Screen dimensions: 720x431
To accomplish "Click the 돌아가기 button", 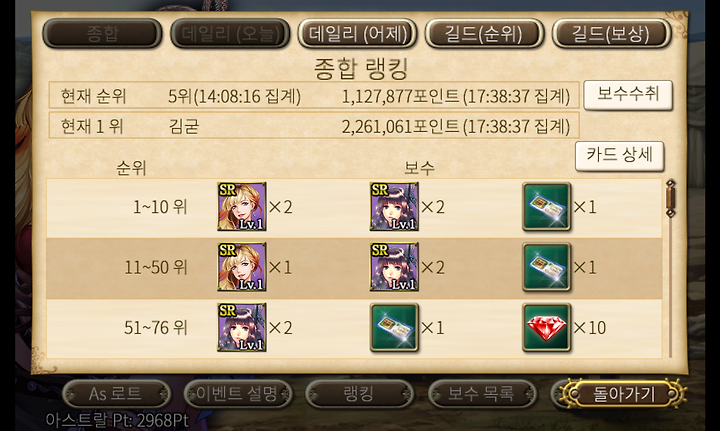I will tap(623, 394).
